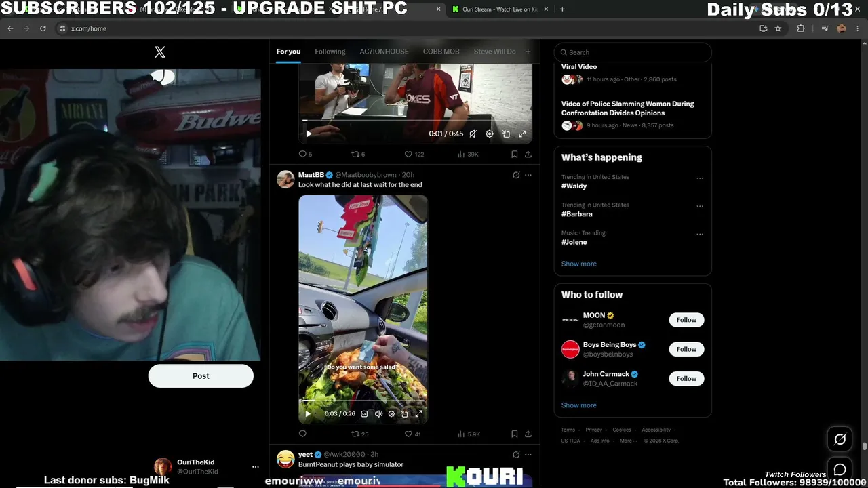This screenshot has height=488, width=868.
Task: Ask Grok about MaatBB's post
Action: [516, 175]
